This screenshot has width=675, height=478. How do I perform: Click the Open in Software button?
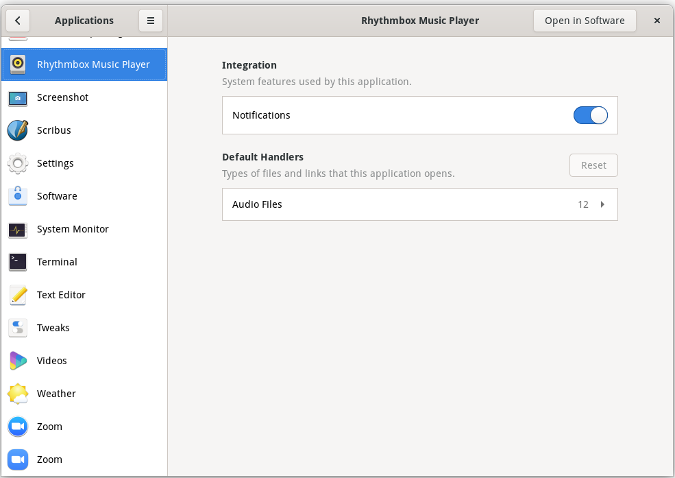[584, 20]
